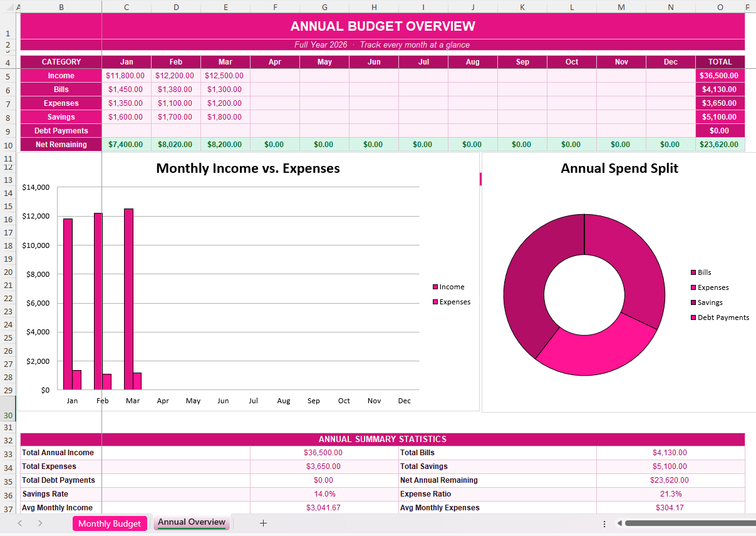Click the debt payments total $0.00 in row 9

[720, 131]
